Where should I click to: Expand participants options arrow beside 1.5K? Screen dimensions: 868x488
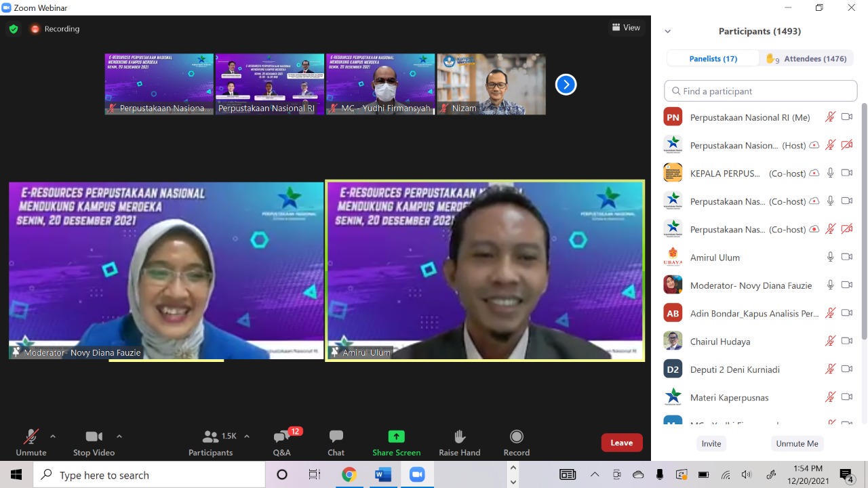(x=247, y=436)
